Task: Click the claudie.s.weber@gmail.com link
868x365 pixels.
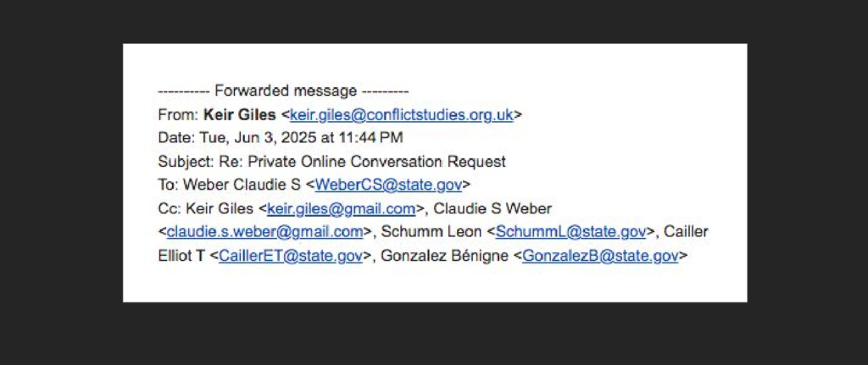Action: click(x=264, y=231)
